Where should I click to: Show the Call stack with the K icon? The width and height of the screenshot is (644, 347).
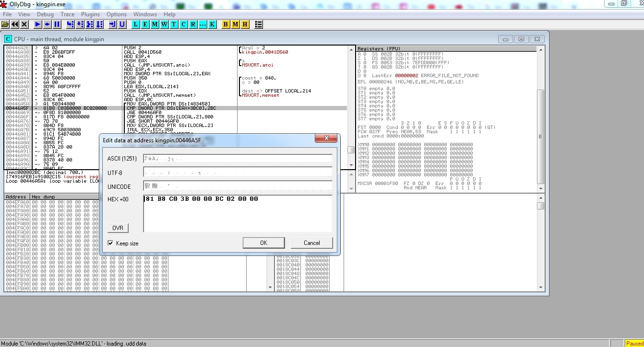(213, 24)
